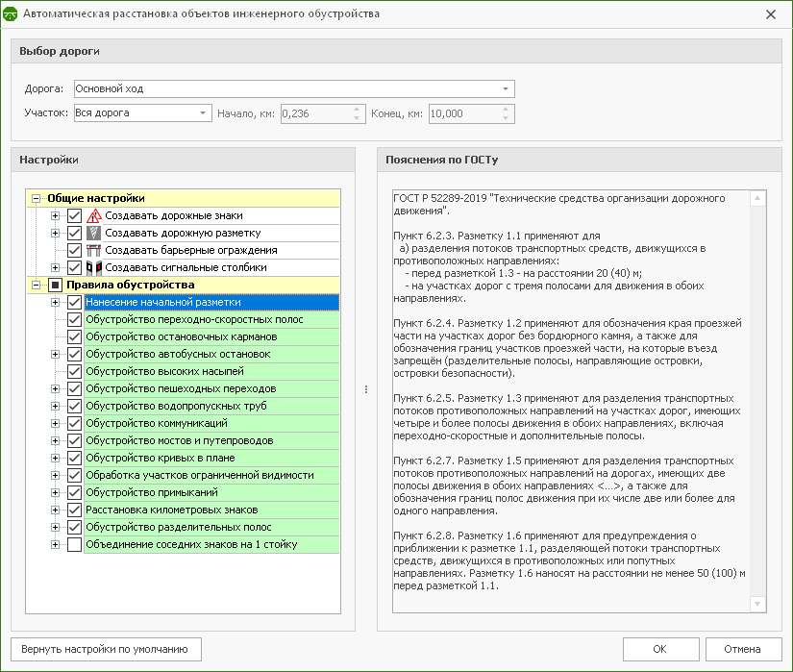This screenshot has width=793, height=672.
Task: Expand 'Объединение соседних знаков' node
Action: 55,544
